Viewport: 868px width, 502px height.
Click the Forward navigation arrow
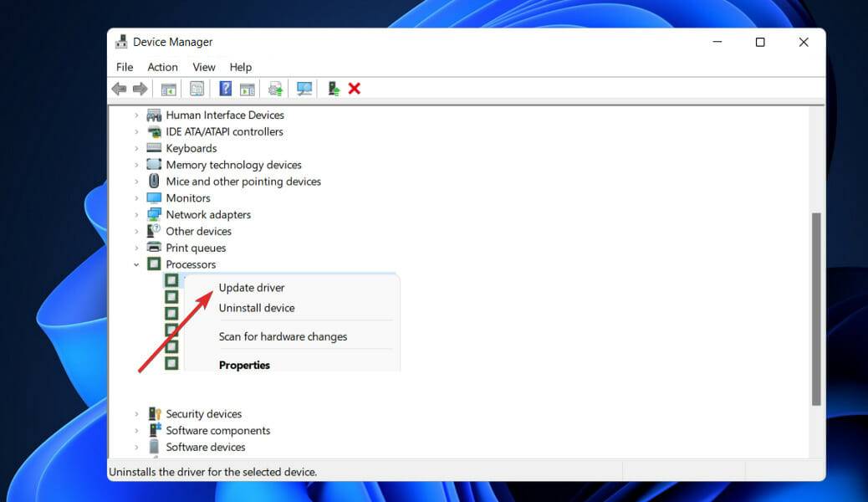[138, 88]
